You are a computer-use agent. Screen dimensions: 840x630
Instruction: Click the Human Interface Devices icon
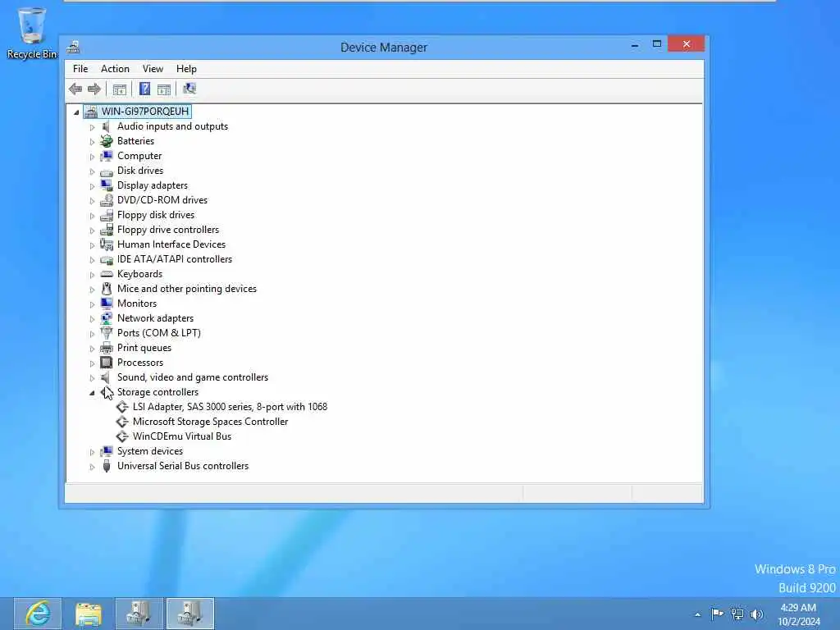click(x=107, y=244)
